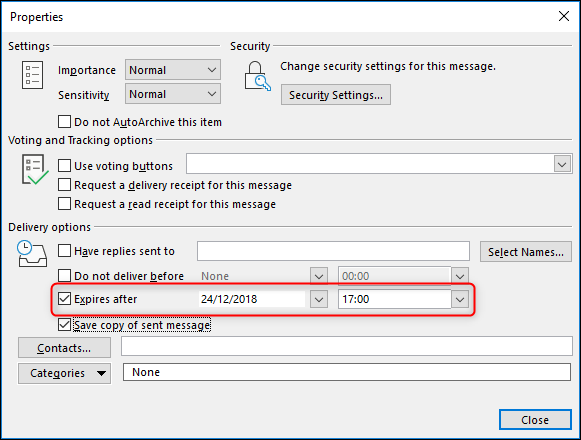Tick the Use voting buttons checkbox
This screenshot has width=581, height=440.
pyautogui.click(x=64, y=165)
